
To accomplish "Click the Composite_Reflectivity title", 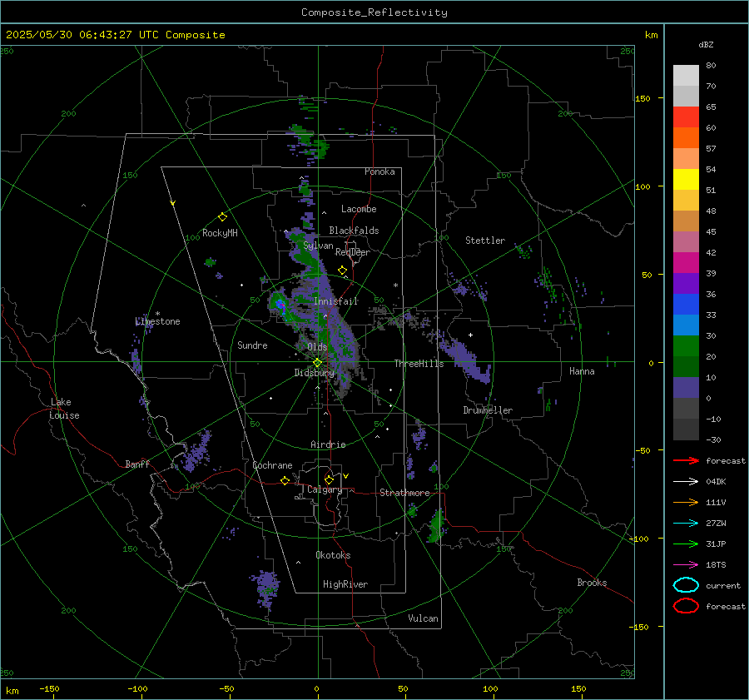I will (374, 12).
